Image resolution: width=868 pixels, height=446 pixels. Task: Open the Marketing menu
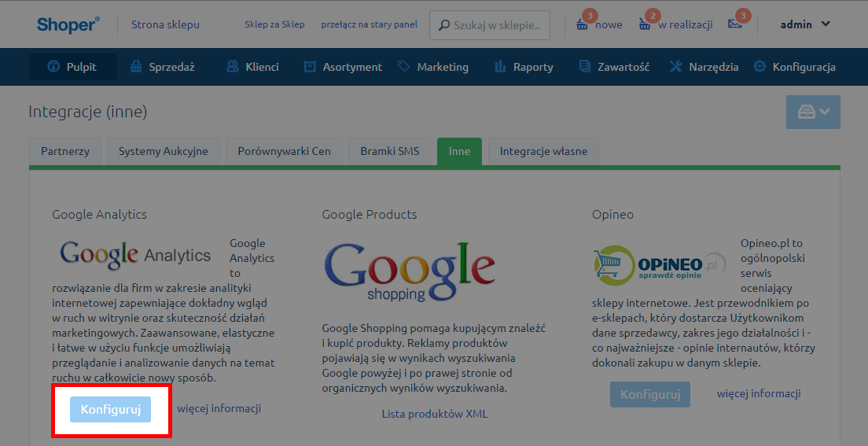(x=433, y=67)
